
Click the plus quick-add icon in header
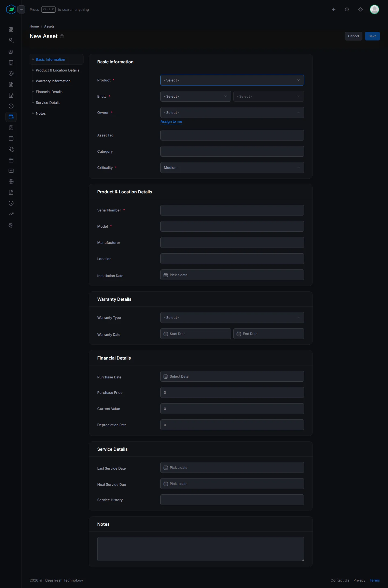[334, 10]
